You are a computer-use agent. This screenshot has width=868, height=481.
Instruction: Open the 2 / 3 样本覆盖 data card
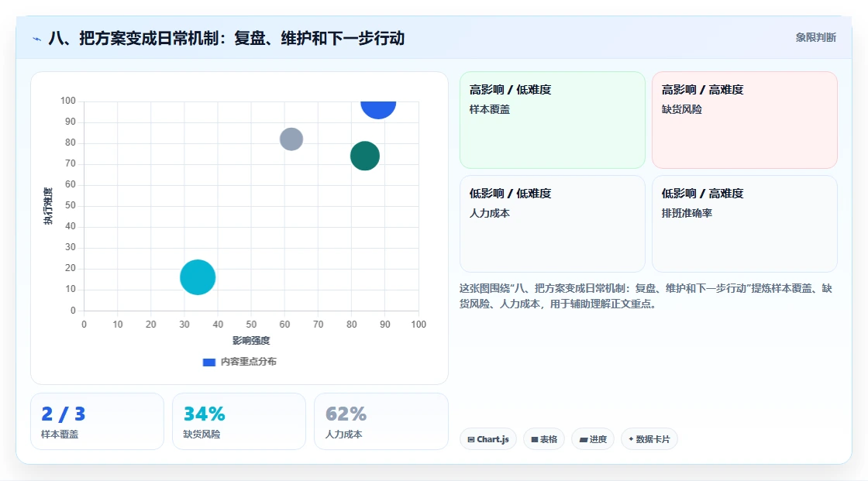[98, 421]
